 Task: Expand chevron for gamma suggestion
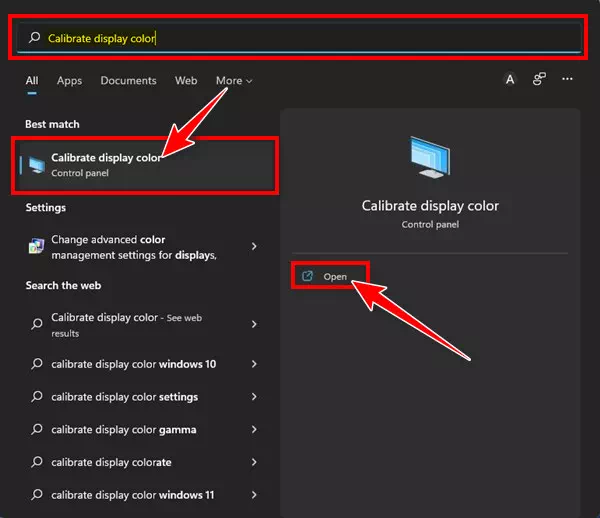click(254, 430)
